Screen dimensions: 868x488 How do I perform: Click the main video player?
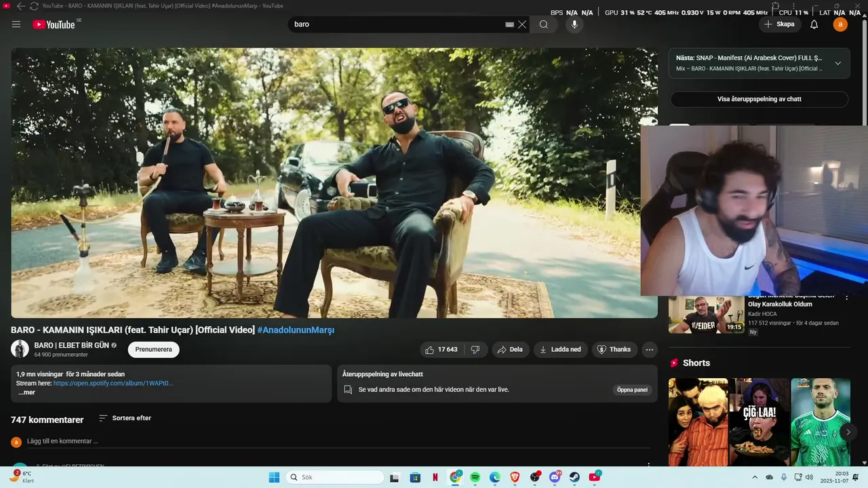pyautogui.click(x=334, y=182)
